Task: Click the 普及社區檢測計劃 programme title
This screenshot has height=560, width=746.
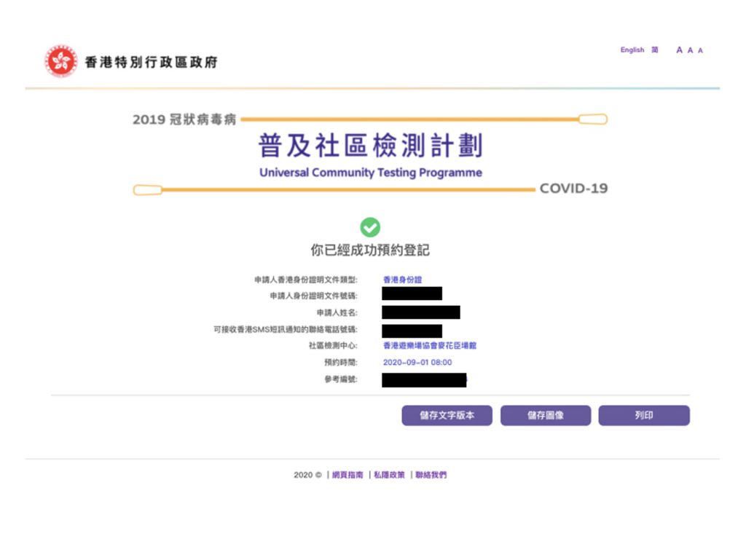Action: 372,144
